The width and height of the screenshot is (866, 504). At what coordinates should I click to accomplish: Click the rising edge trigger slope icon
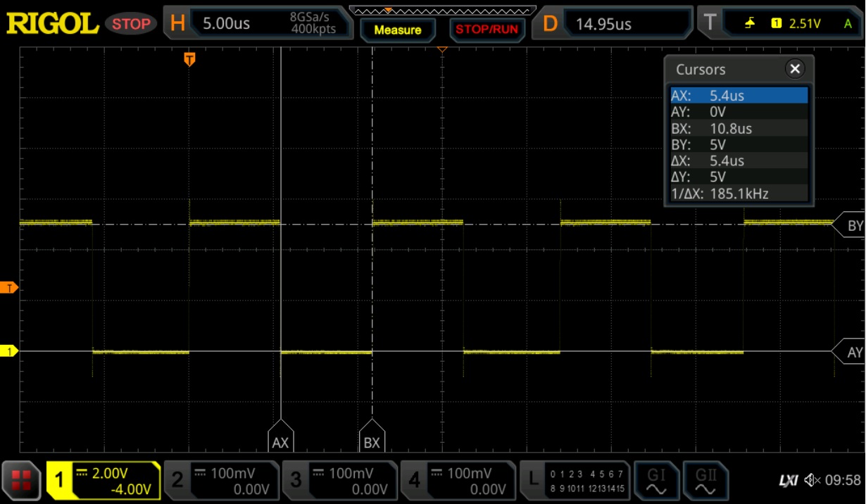point(748,22)
